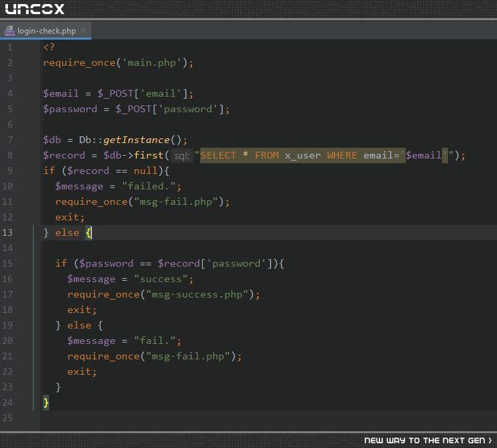Click line number 8 in gutter

coord(10,155)
